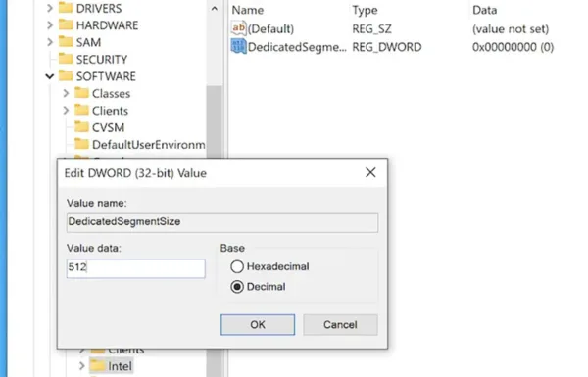Click the Data column header
The height and width of the screenshot is (377, 588).
[484, 10]
